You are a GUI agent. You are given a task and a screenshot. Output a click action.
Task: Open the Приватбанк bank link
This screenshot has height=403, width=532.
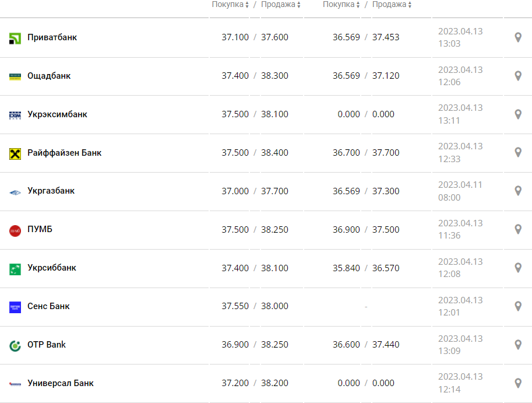pos(52,37)
